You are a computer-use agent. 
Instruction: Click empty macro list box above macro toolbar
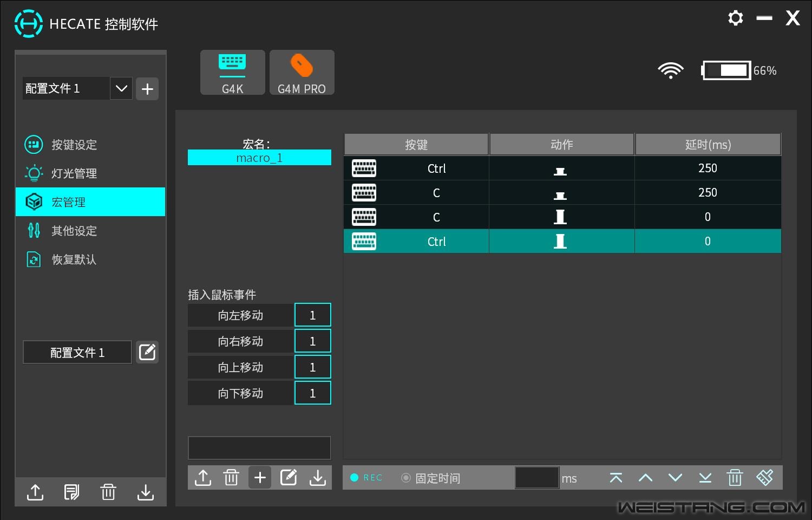(x=259, y=448)
